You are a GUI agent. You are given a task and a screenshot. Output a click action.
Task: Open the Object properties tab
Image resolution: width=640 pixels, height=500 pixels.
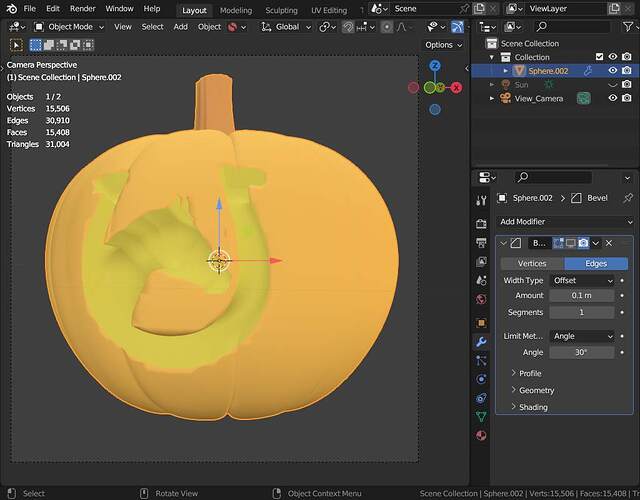(481, 323)
